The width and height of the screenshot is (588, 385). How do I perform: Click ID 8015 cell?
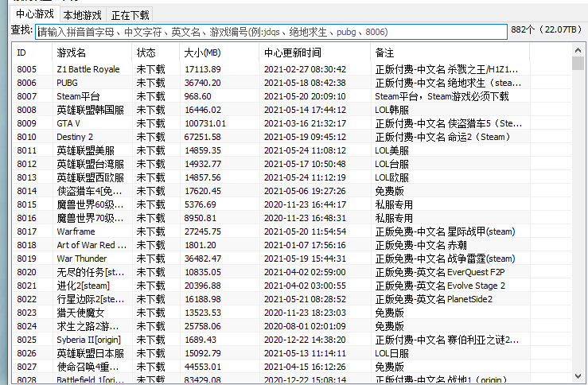click(26, 204)
